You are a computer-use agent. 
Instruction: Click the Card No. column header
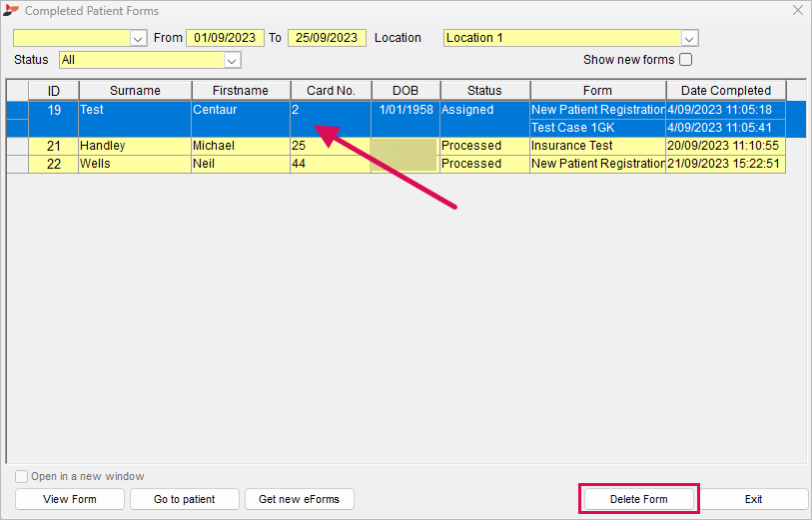(331, 91)
